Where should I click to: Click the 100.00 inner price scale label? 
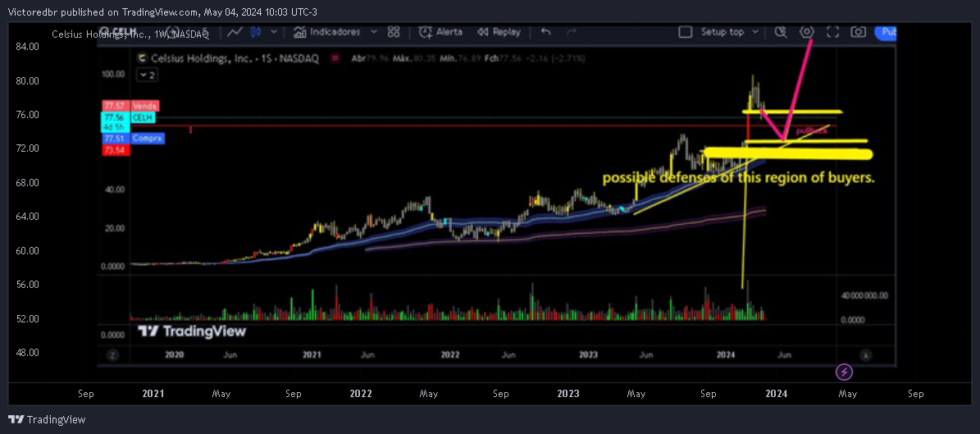(x=114, y=73)
